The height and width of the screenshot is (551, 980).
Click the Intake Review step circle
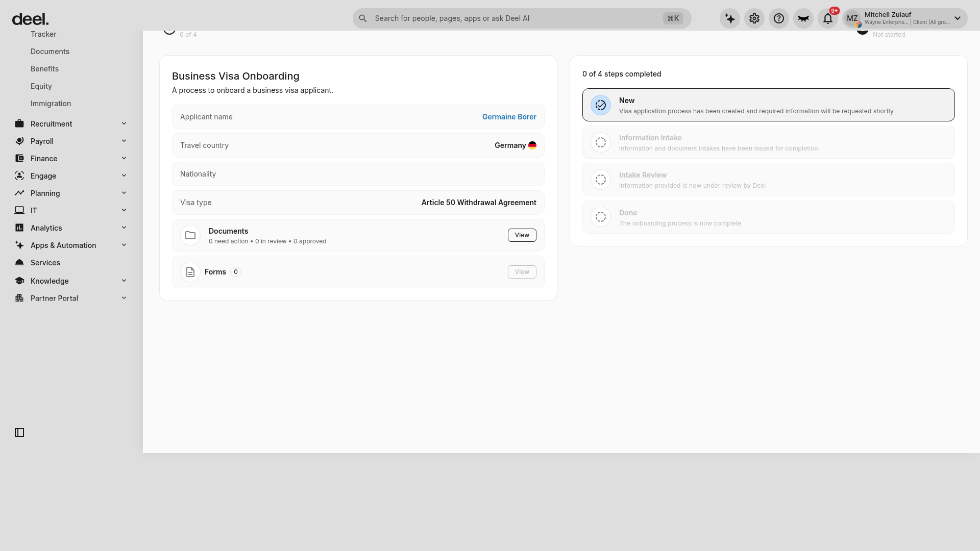point(601,180)
